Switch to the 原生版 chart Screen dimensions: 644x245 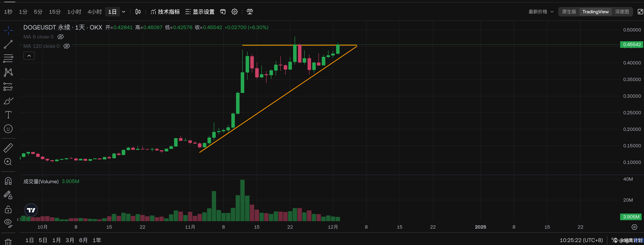click(569, 12)
